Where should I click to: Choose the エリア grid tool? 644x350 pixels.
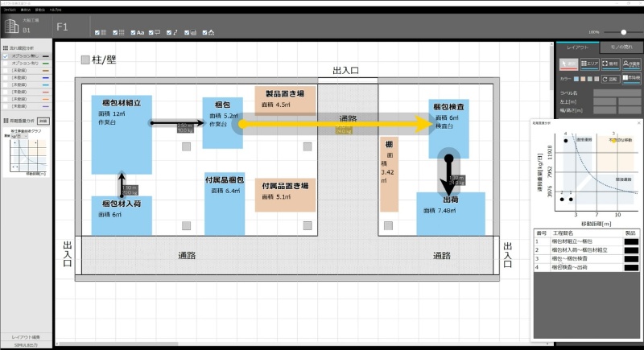tap(589, 64)
